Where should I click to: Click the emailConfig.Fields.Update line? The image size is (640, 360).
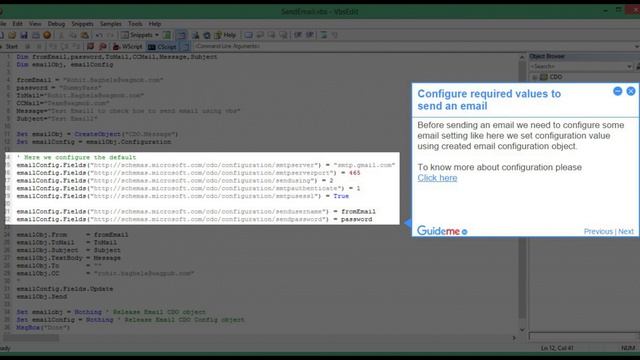click(65, 289)
